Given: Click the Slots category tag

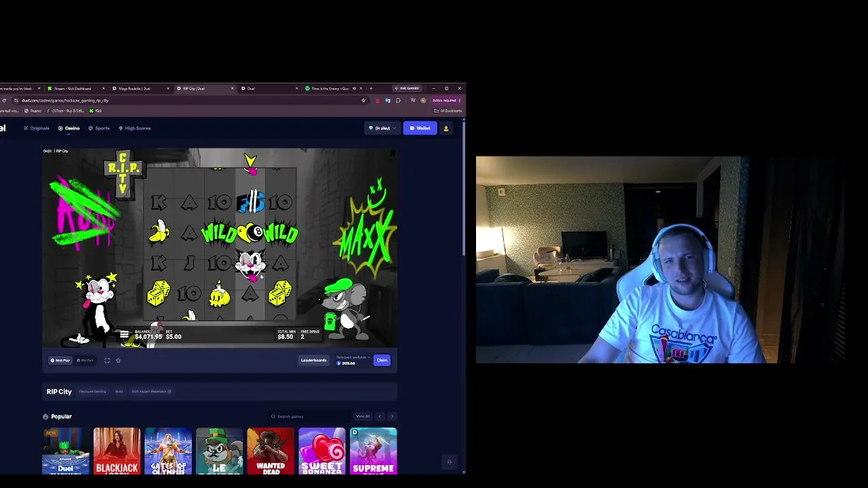Looking at the screenshot, I should [x=119, y=392].
